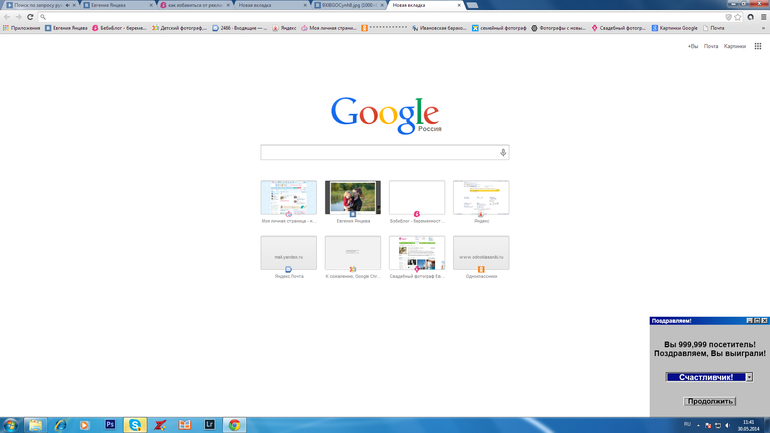Screen dimensions: 770x433
Task: Open Chrome's main menu hamburger icon
Action: pos(763,17)
